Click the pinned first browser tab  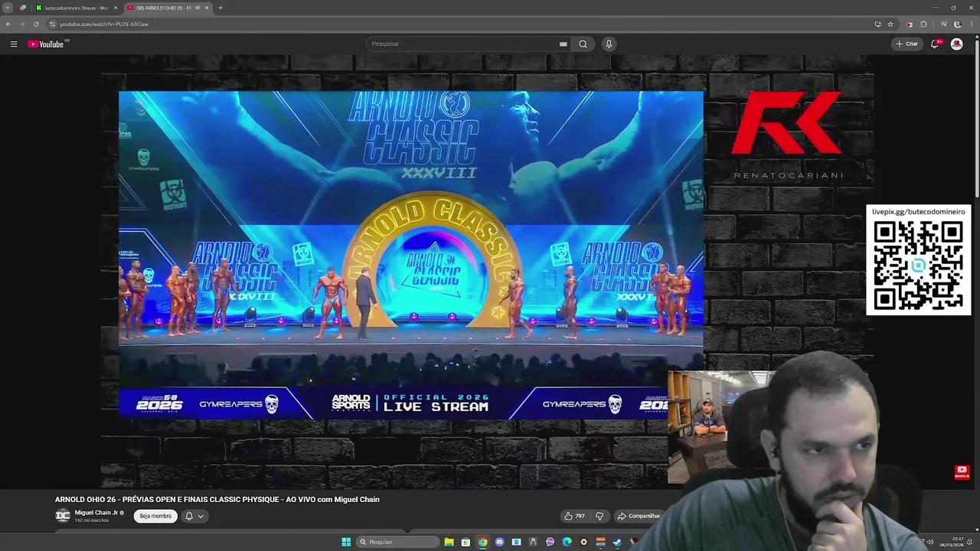coord(22,8)
